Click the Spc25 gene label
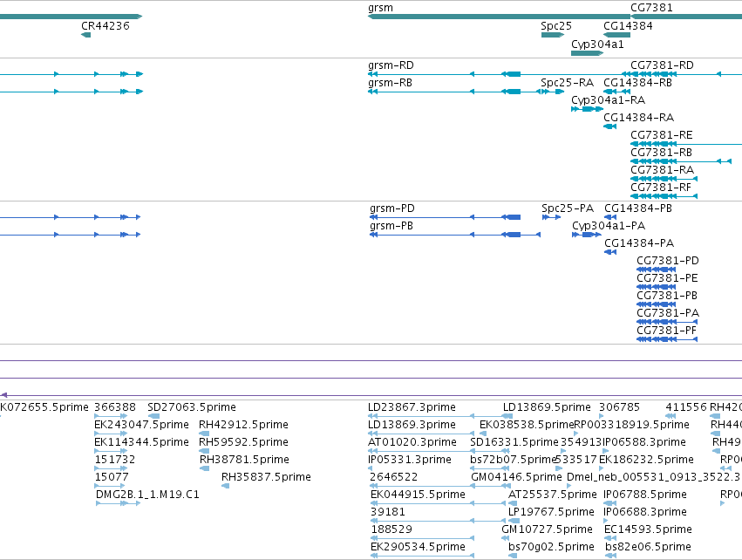 click(556, 26)
